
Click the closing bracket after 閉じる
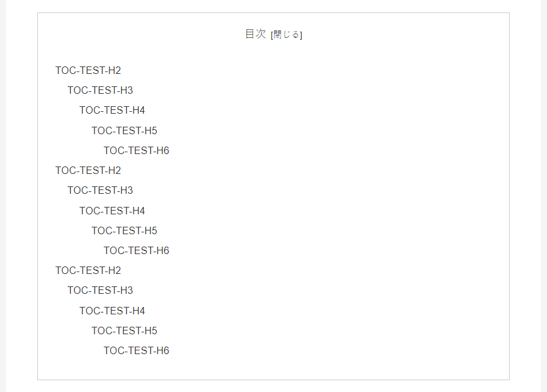click(x=301, y=35)
